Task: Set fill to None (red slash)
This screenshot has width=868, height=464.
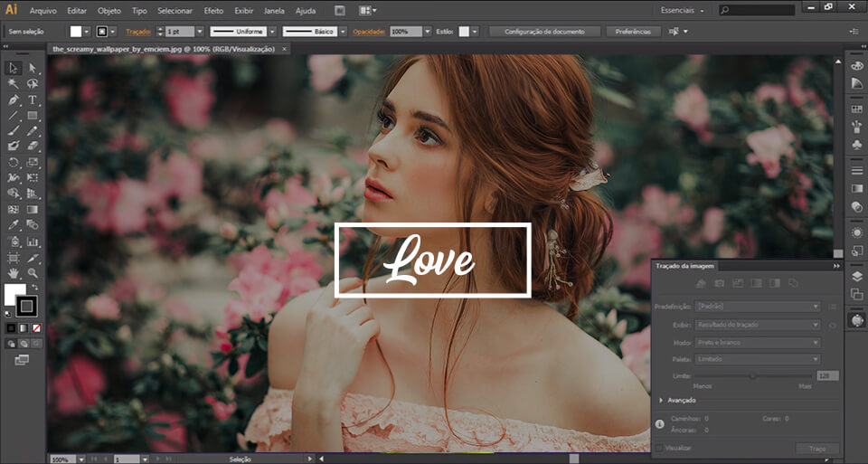Action: coord(36,328)
